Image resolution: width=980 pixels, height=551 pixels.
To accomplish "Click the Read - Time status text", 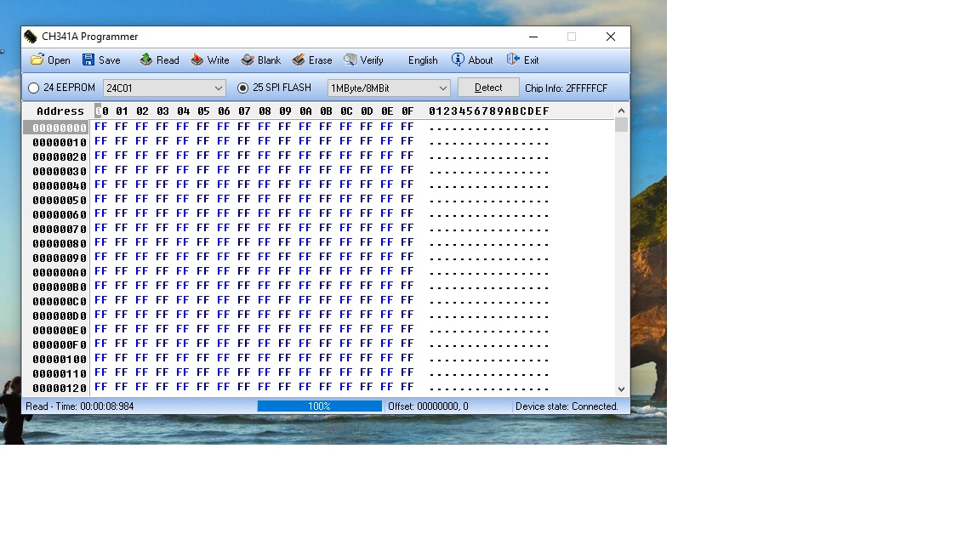I will 79,406.
